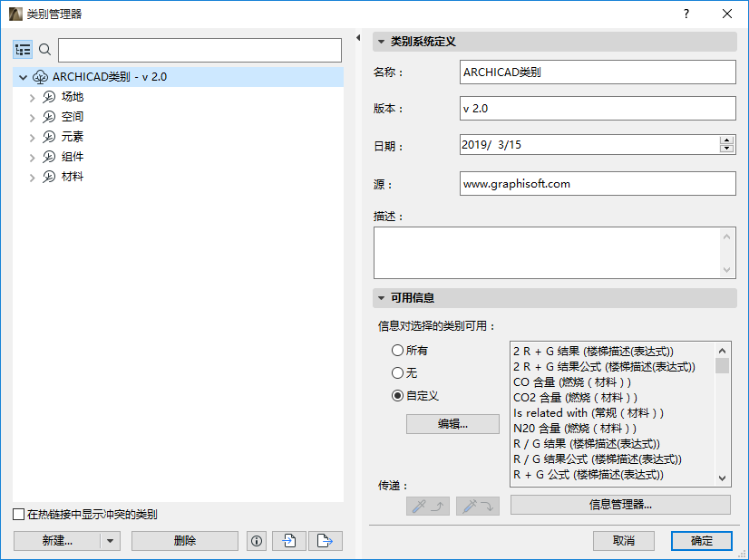
Task: Click the info icon beside 删除 button
Action: pos(256,540)
